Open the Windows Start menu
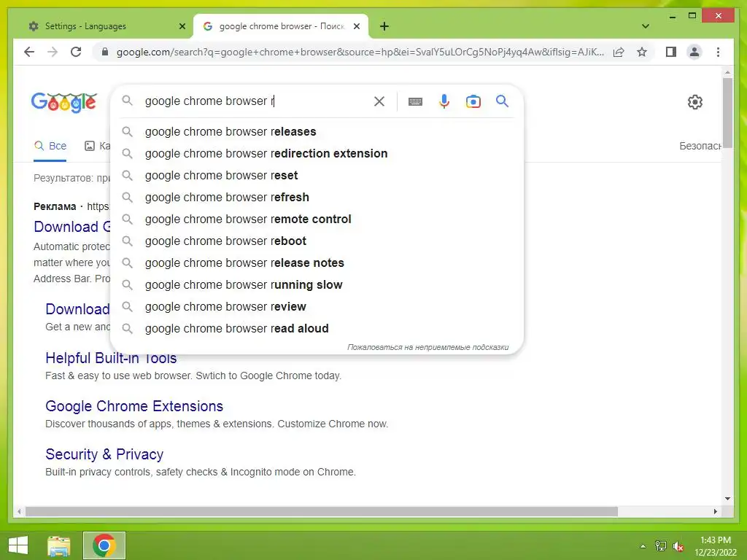Image resolution: width=747 pixels, height=560 pixels. coord(18,545)
